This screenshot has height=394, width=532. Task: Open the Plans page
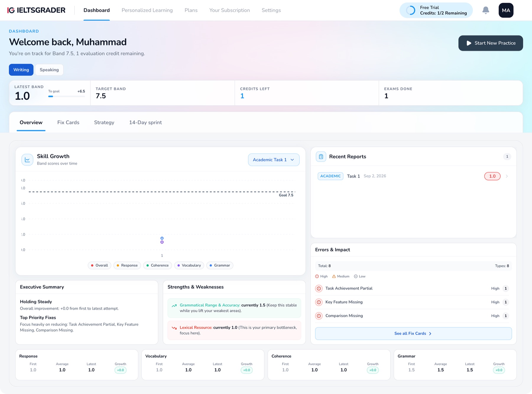coord(191,10)
